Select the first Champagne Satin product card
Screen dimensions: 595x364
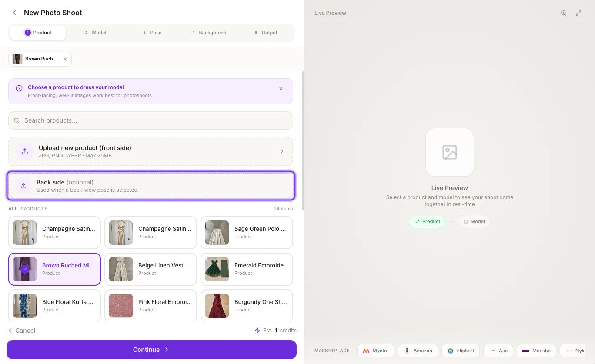click(x=54, y=233)
